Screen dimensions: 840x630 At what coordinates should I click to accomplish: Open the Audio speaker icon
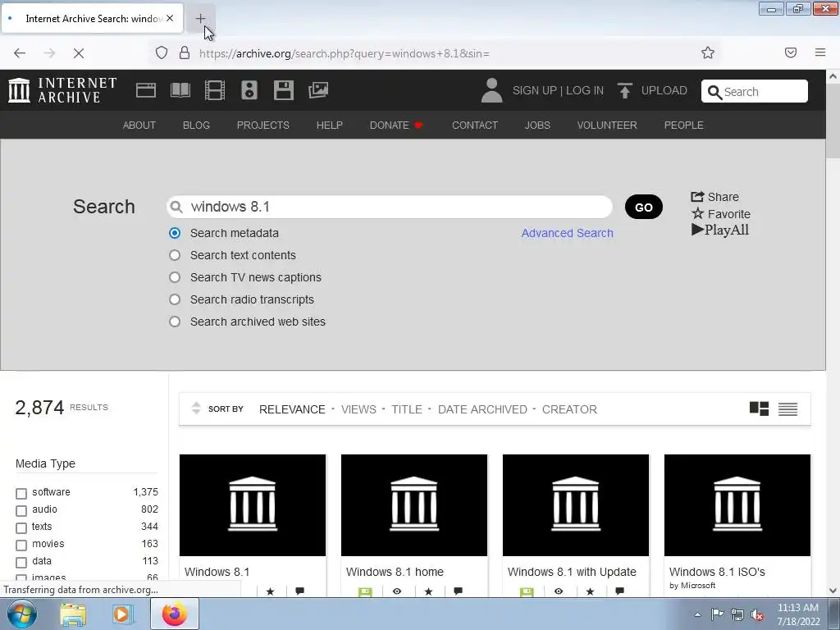(249, 90)
